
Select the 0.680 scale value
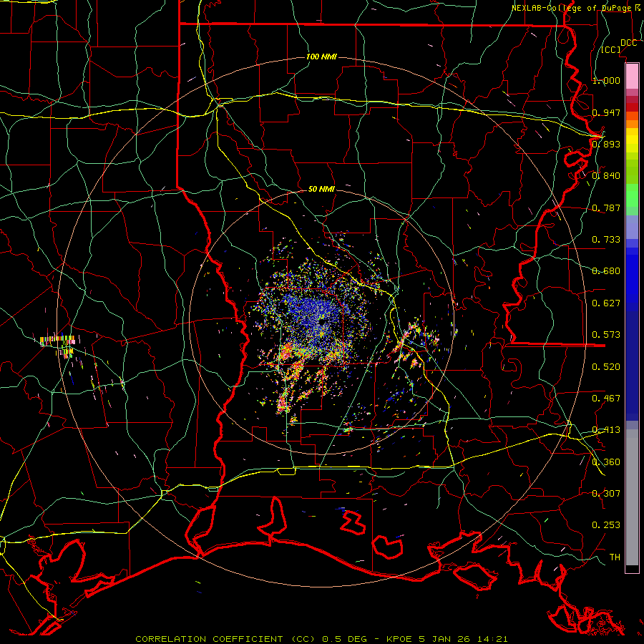pyautogui.click(x=606, y=271)
